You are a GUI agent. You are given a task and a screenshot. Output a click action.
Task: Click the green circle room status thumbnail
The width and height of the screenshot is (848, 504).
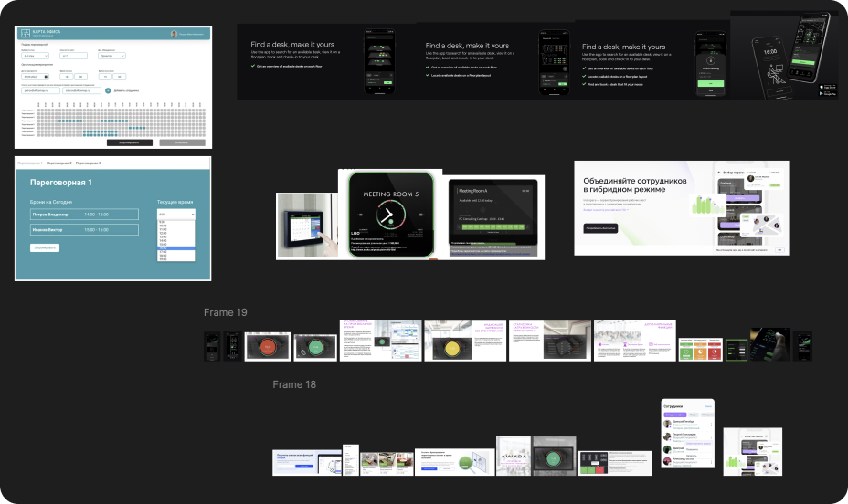[315, 347]
